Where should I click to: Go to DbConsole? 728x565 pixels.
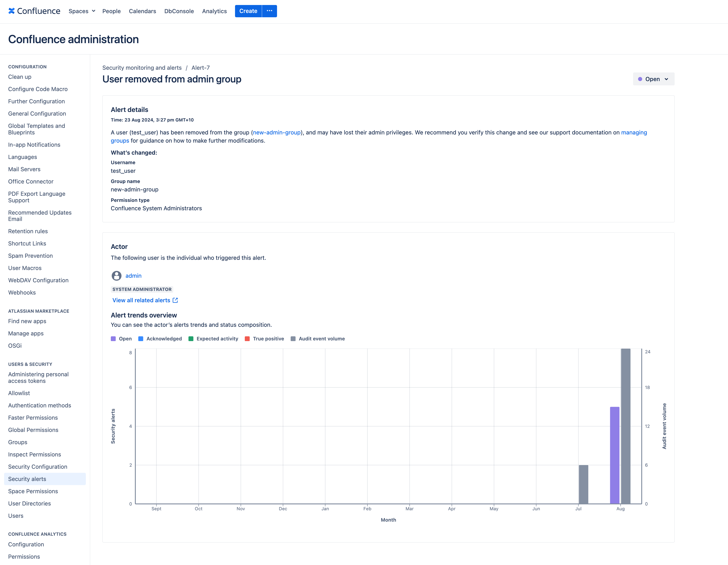pyautogui.click(x=179, y=11)
